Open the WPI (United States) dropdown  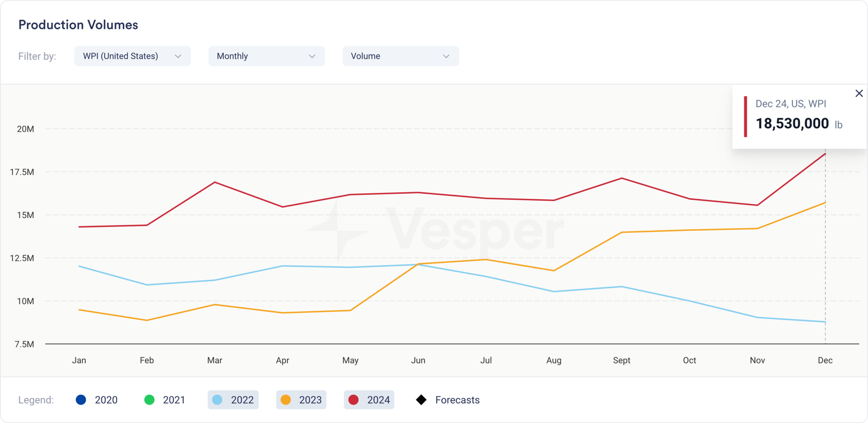click(x=132, y=56)
